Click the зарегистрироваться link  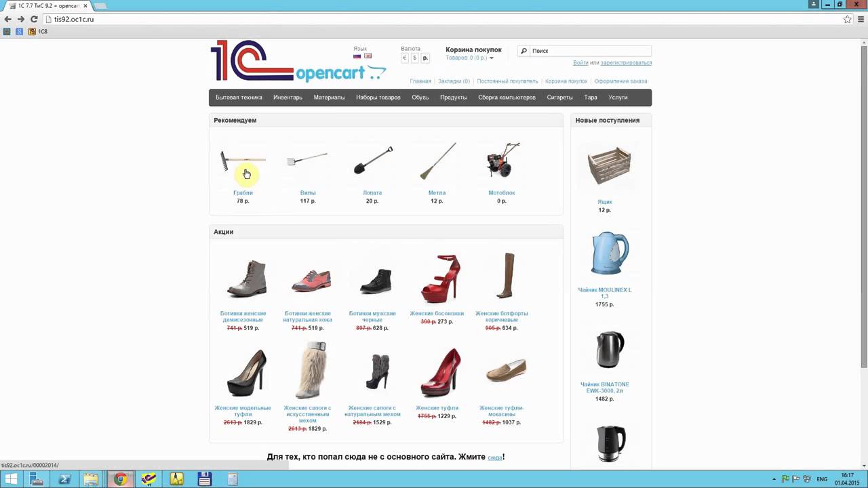coord(626,63)
